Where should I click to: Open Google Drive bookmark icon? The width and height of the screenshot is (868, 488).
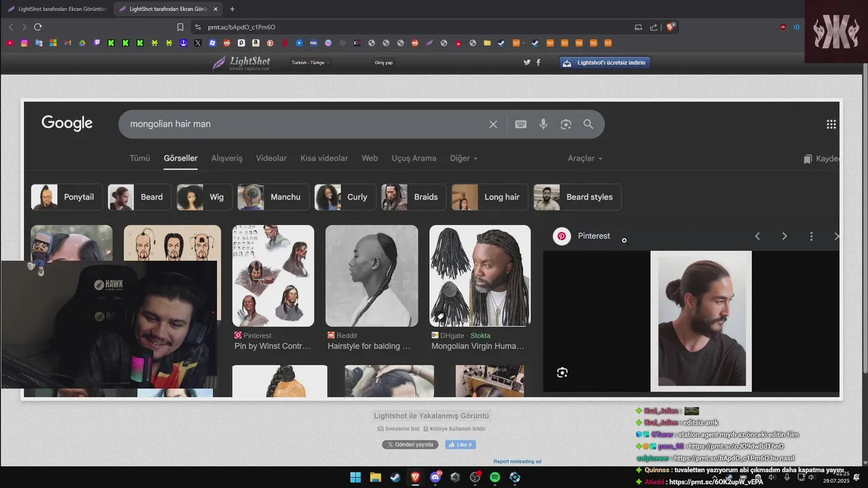(x=82, y=43)
